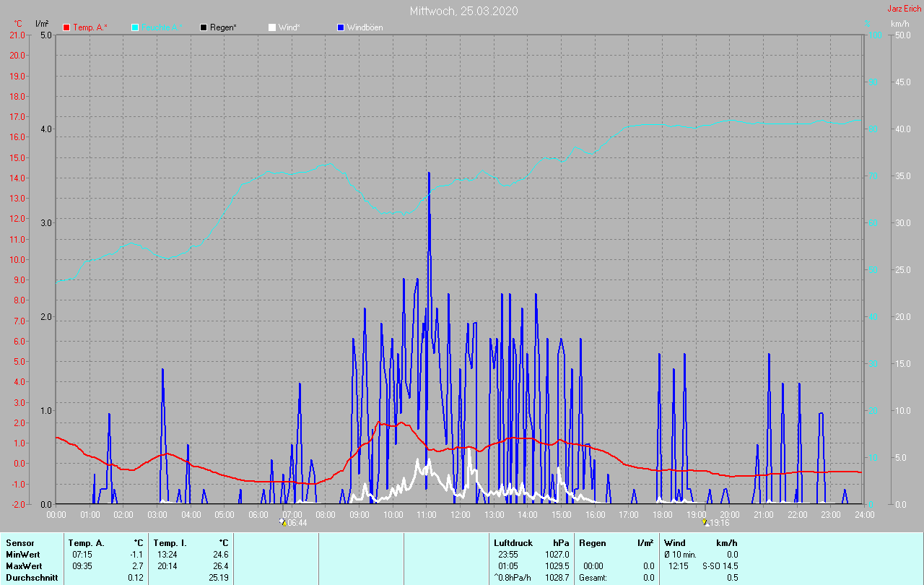Click the 'Ø 10 min.' wind label
Viewport: 924px width, 585px height.
click(681, 555)
